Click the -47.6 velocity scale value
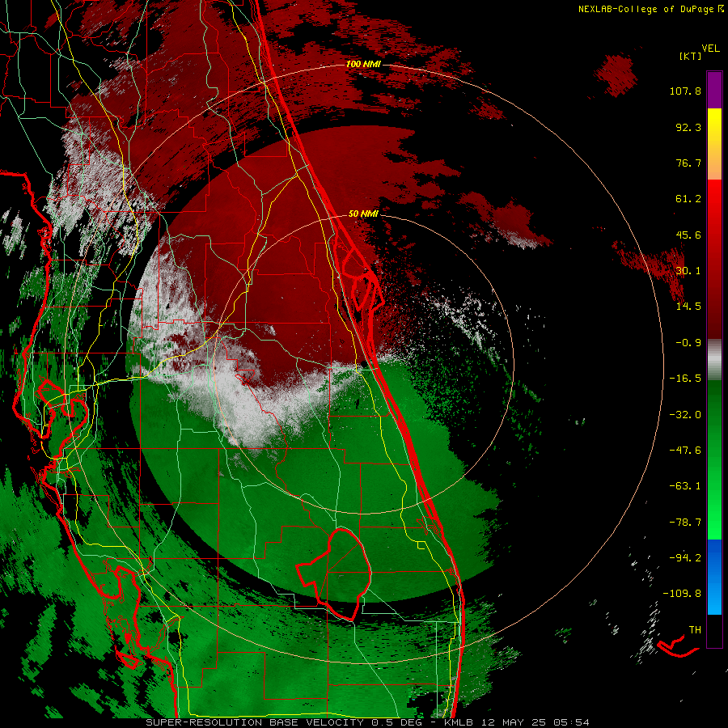The image size is (728, 728). coord(685,451)
